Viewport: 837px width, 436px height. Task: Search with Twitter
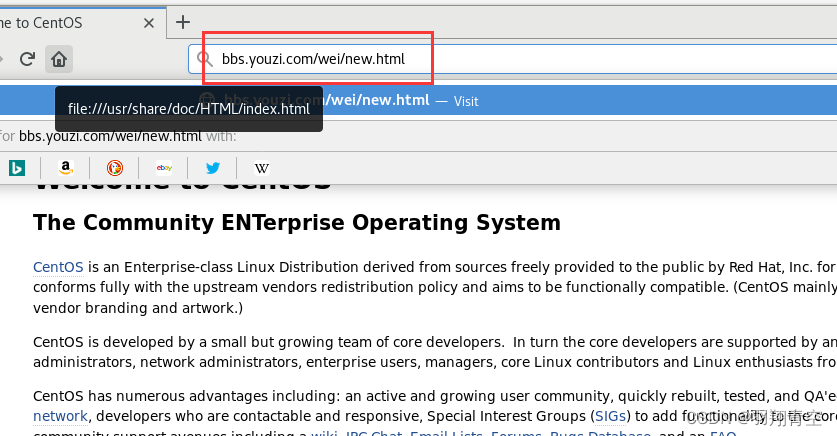point(213,168)
